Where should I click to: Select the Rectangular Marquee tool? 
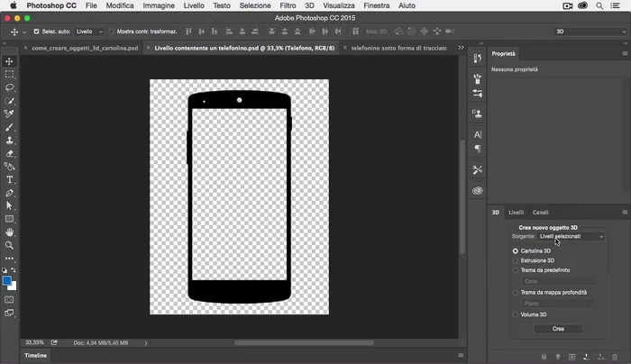point(10,75)
